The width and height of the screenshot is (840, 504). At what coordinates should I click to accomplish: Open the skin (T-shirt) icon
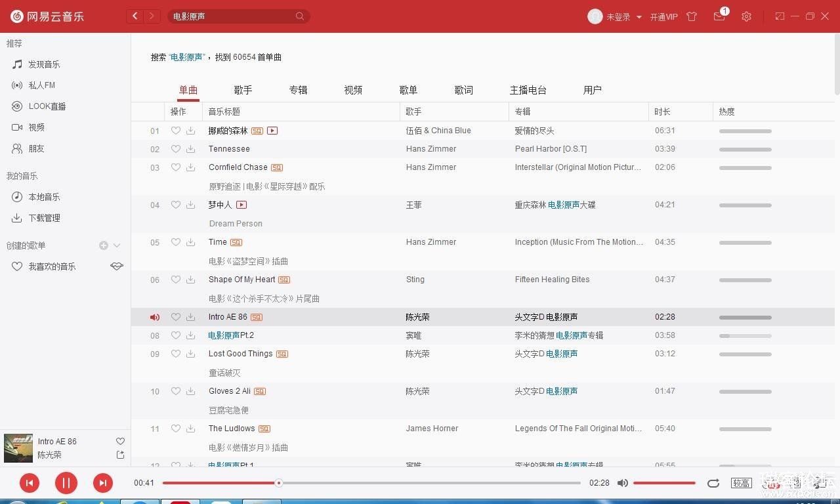pyautogui.click(x=692, y=16)
